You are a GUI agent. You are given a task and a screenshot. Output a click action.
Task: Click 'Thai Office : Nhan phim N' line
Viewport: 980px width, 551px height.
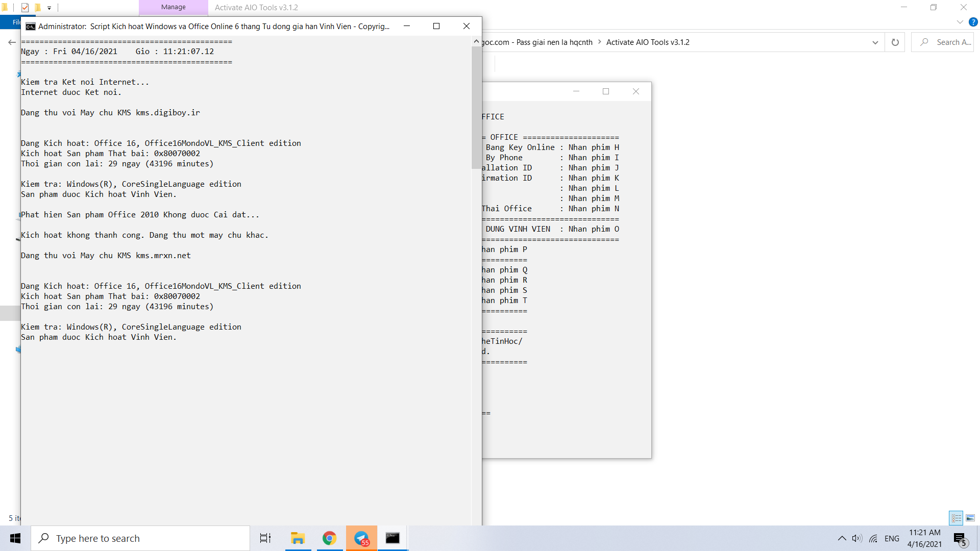tap(550, 209)
